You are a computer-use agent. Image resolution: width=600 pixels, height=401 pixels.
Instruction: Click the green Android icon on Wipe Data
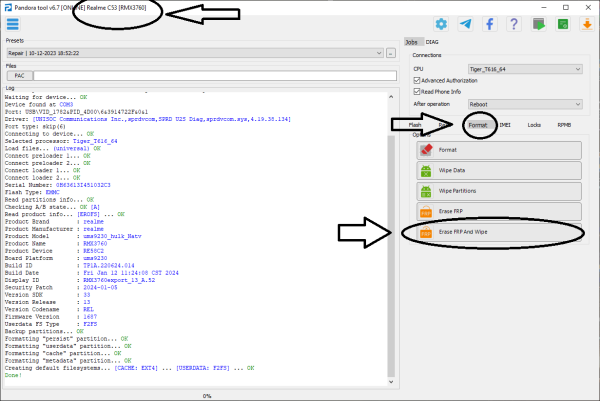click(426, 170)
